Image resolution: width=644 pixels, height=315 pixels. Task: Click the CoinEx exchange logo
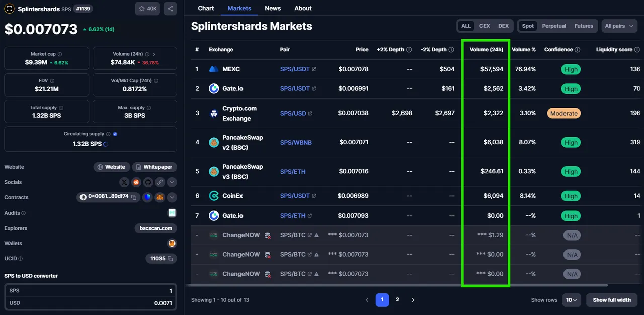point(214,196)
